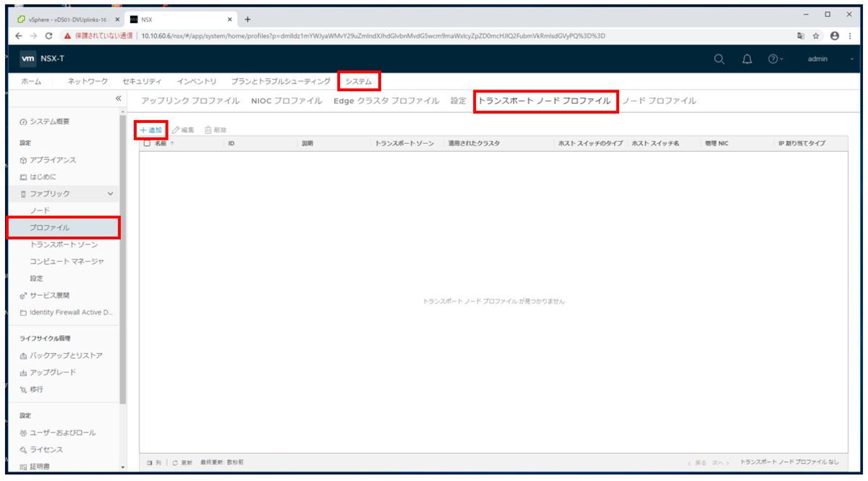Click the + 追加 button
The image size is (868, 481).
[151, 129]
